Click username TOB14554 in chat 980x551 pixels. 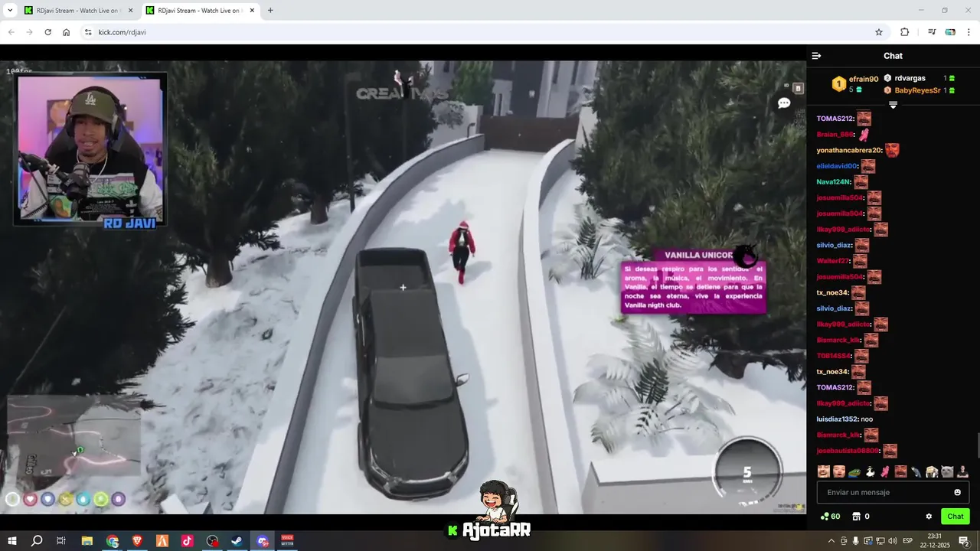834,356
